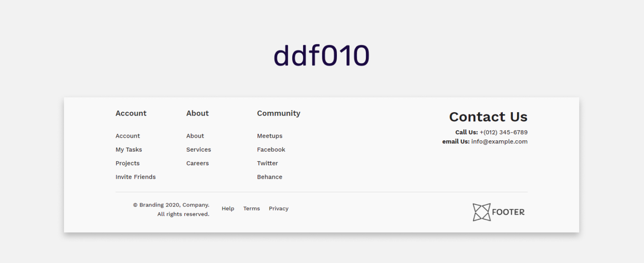Screen dimensions: 644x263
Task: Visit the Twitter link
Action: pyautogui.click(x=268, y=163)
